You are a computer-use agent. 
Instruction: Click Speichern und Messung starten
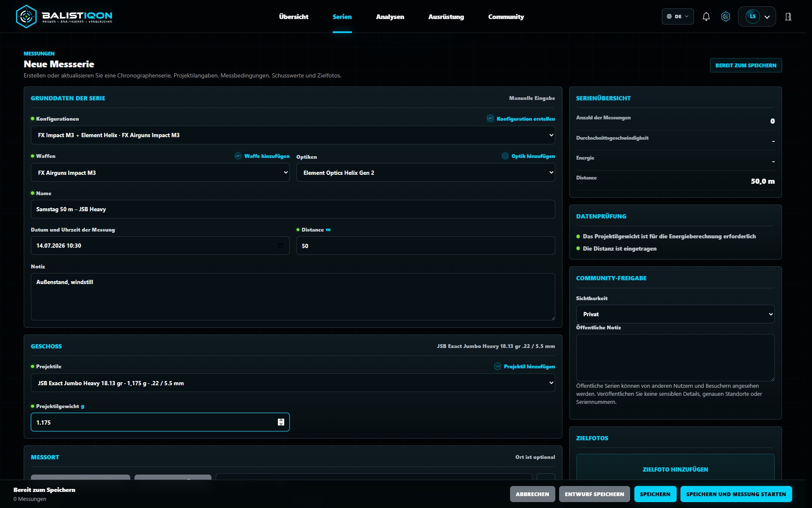click(x=736, y=494)
